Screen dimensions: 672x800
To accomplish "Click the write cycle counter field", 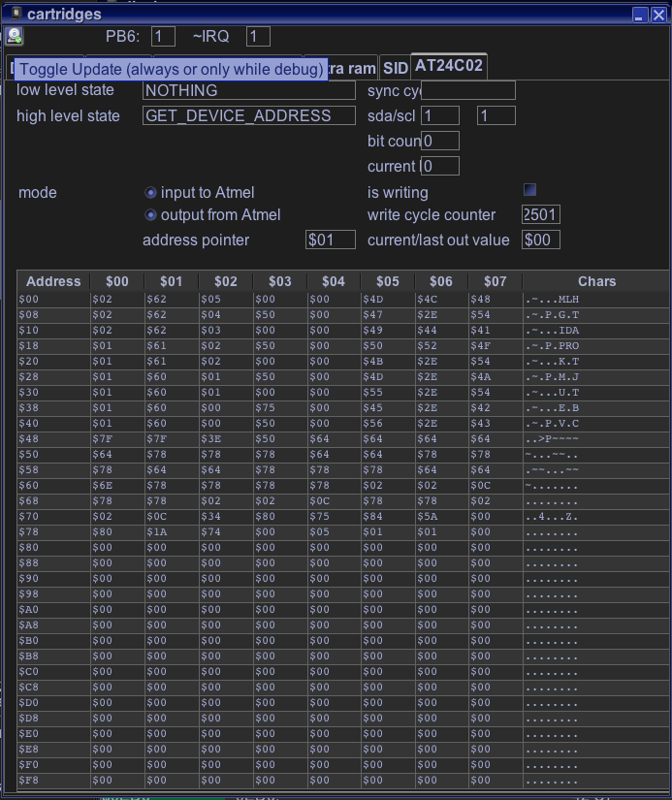I will pos(540,215).
